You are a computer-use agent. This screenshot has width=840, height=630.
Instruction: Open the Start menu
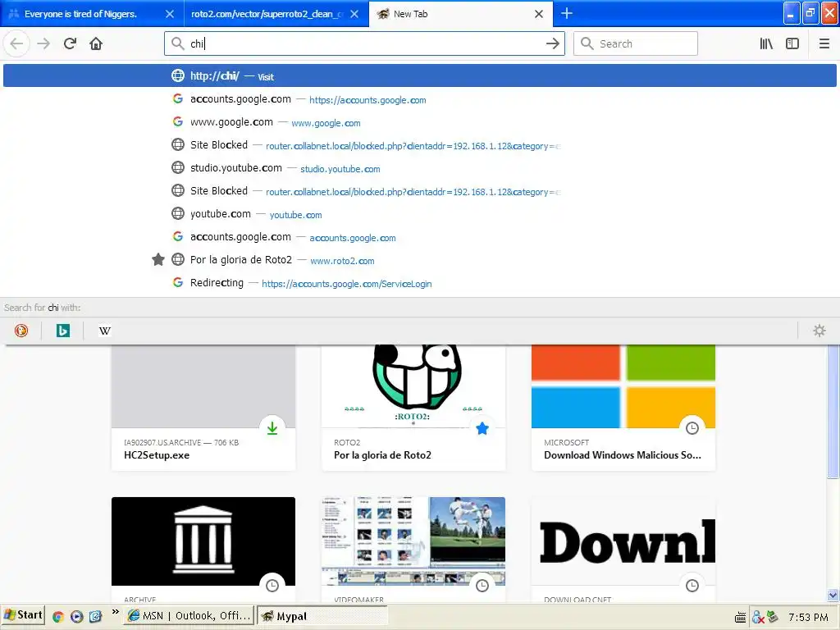(22, 615)
